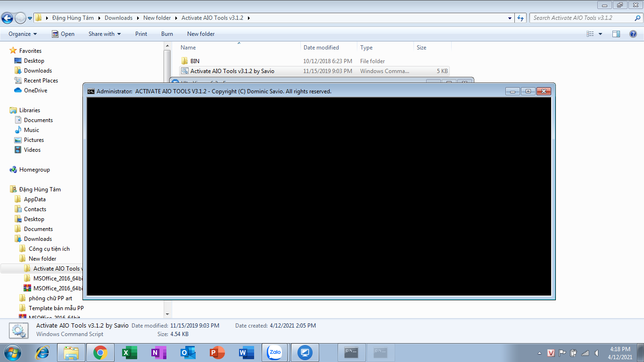Open Desktop under Favorites
Viewport: 644px width, 362px height.
coord(34,61)
